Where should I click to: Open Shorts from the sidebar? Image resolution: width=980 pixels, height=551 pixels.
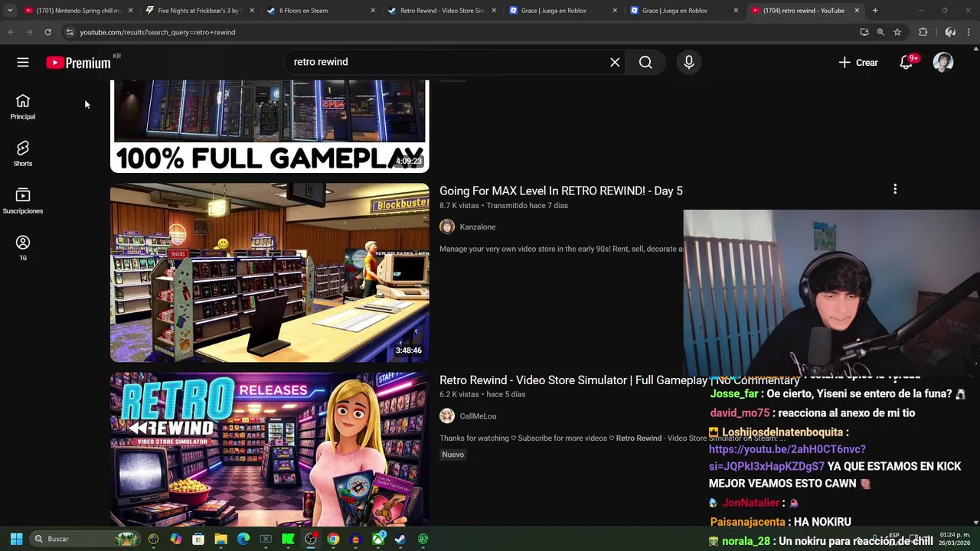click(23, 153)
